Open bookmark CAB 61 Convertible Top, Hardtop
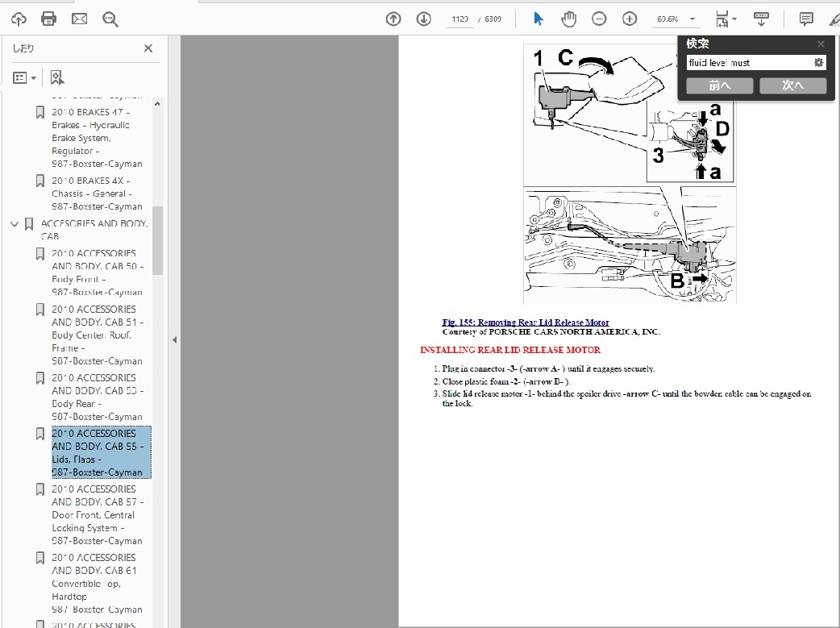 pyautogui.click(x=97, y=584)
